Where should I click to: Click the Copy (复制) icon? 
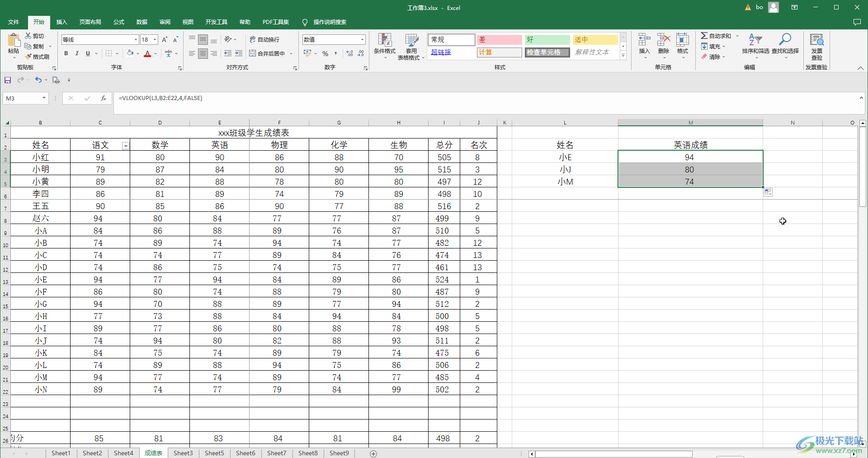click(x=28, y=46)
